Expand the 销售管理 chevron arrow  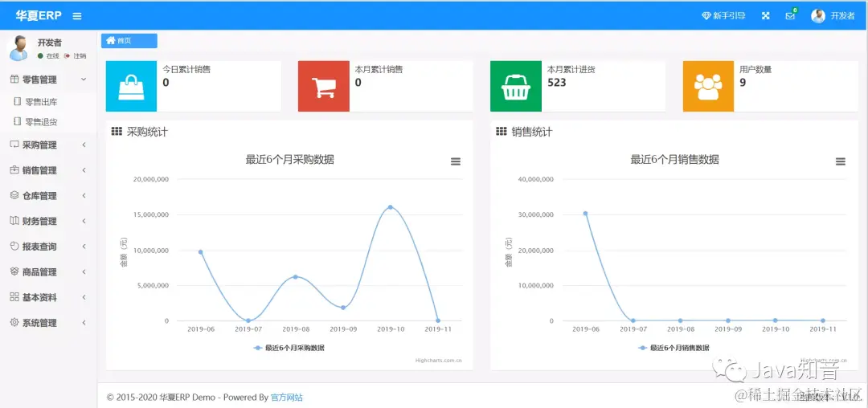click(84, 170)
